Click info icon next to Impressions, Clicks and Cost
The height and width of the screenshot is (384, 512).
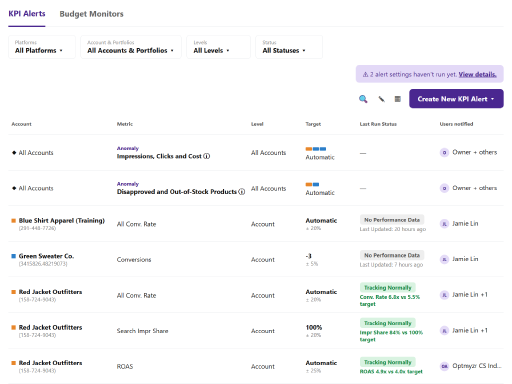(207, 156)
